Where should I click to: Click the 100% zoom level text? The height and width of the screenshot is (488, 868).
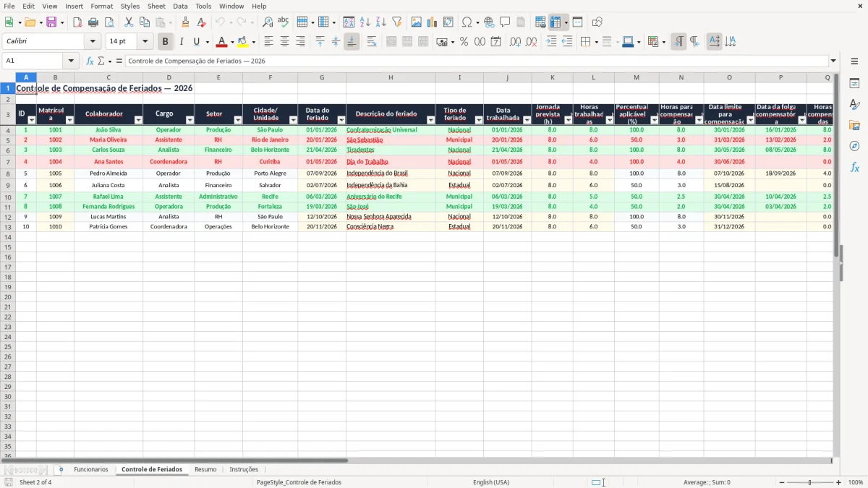[x=856, y=482]
